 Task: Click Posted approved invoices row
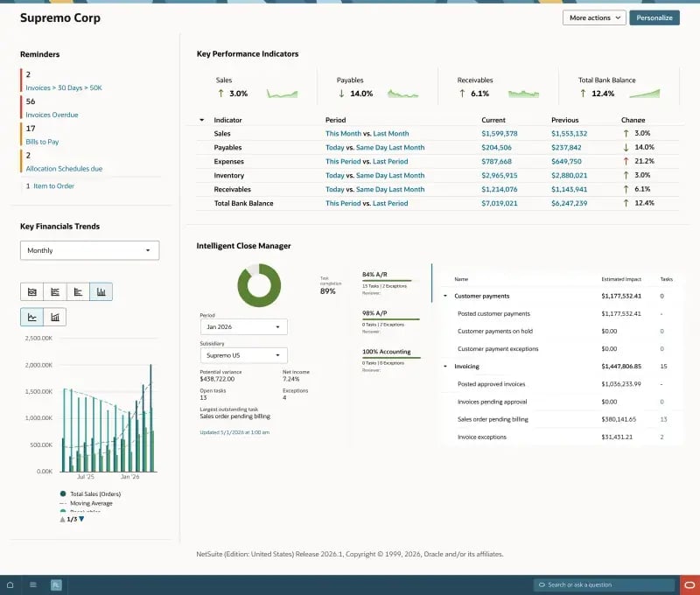pyautogui.click(x=562, y=384)
